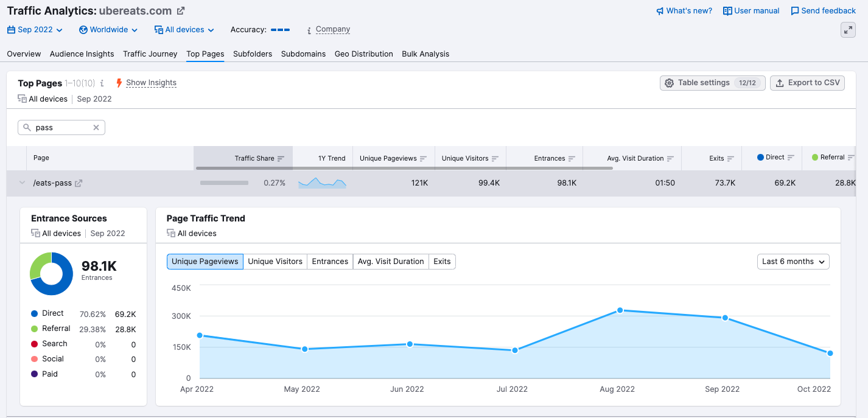This screenshot has width=868, height=418.
Task: Open the All devices dropdown
Action: (x=184, y=30)
